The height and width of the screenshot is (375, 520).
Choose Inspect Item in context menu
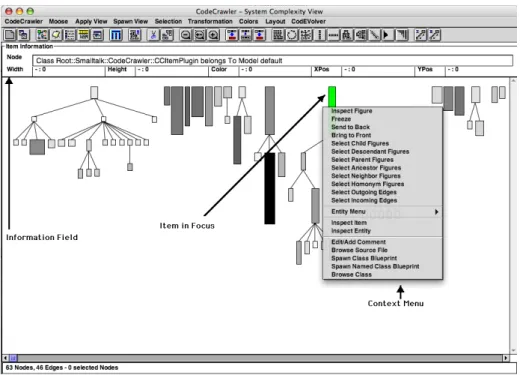click(x=383, y=223)
